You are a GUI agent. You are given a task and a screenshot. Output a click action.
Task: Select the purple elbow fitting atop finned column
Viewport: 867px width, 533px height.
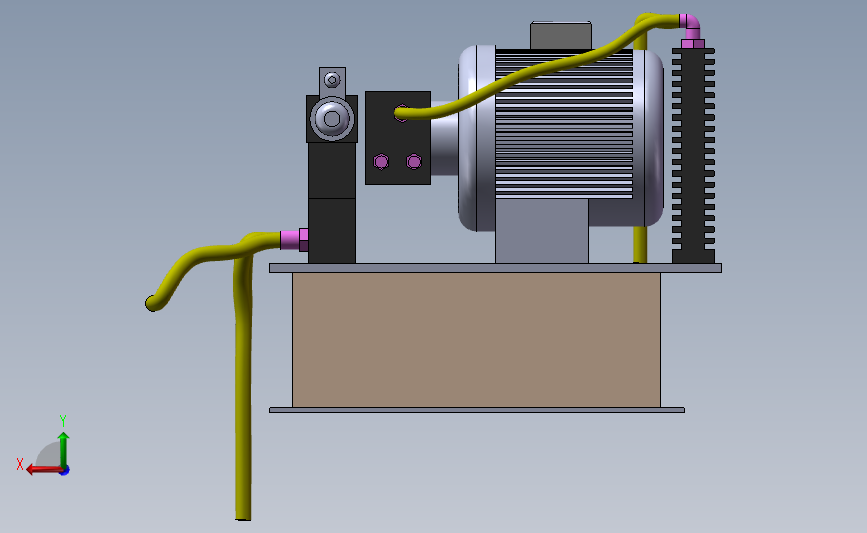691,30
